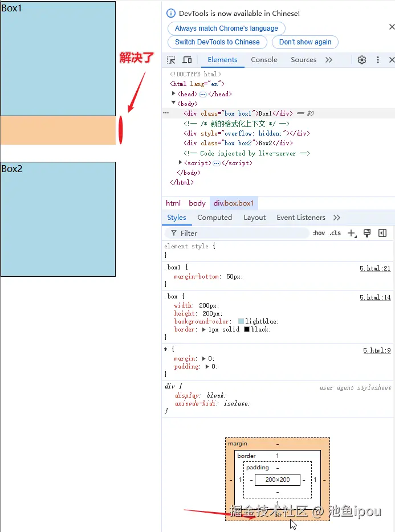The image size is (395, 532).
Task: Click the info icon in the notification
Action: 171,13
